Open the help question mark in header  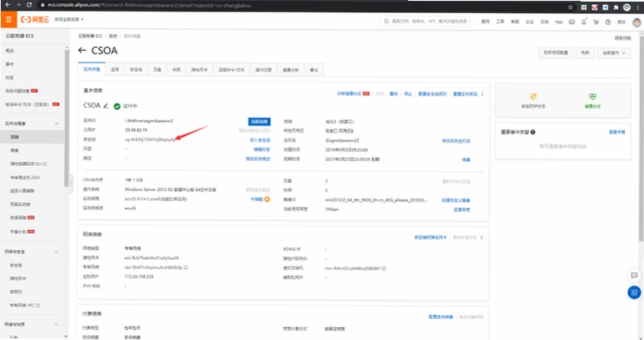608,22
